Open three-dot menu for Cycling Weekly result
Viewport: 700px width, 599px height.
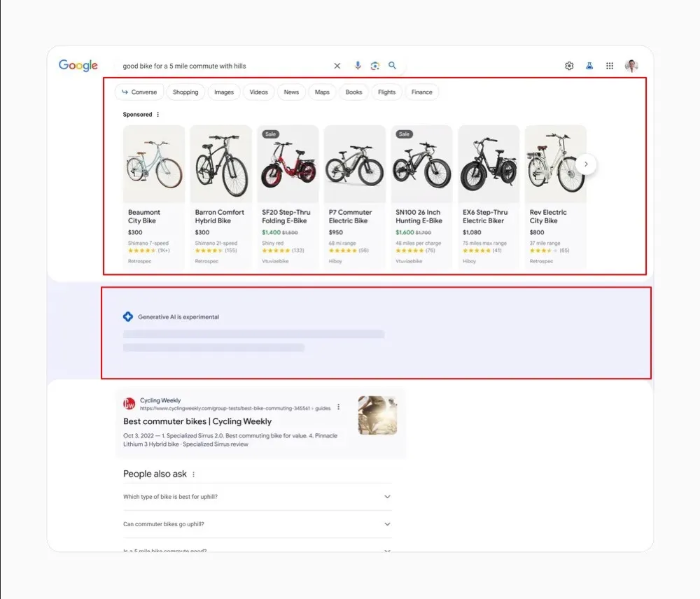(x=338, y=407)
